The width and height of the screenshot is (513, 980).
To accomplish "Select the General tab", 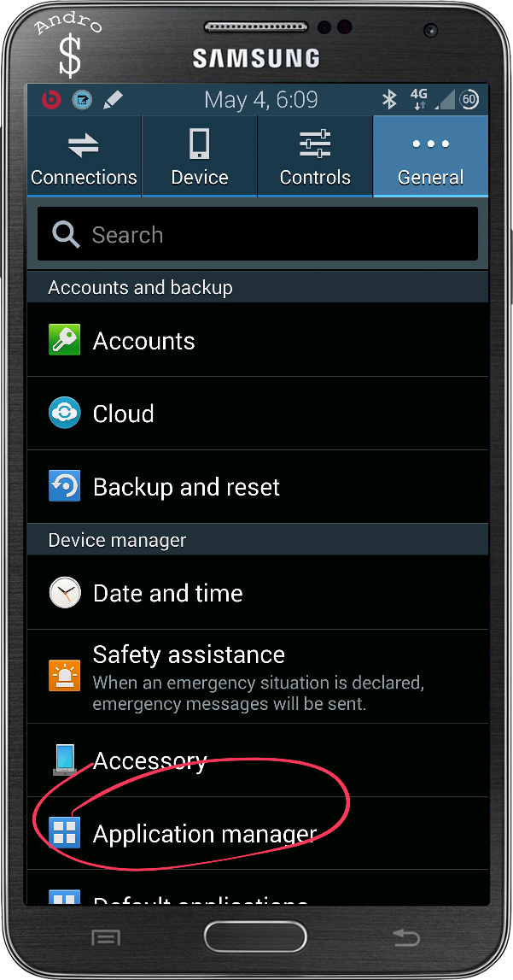I will pyautogui.click(x=430, y=156).
